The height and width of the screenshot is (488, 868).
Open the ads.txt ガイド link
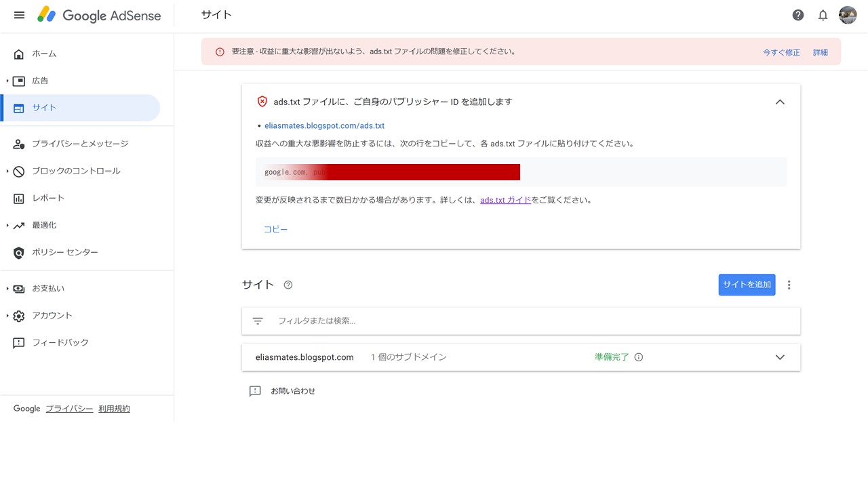click(505, 201)
